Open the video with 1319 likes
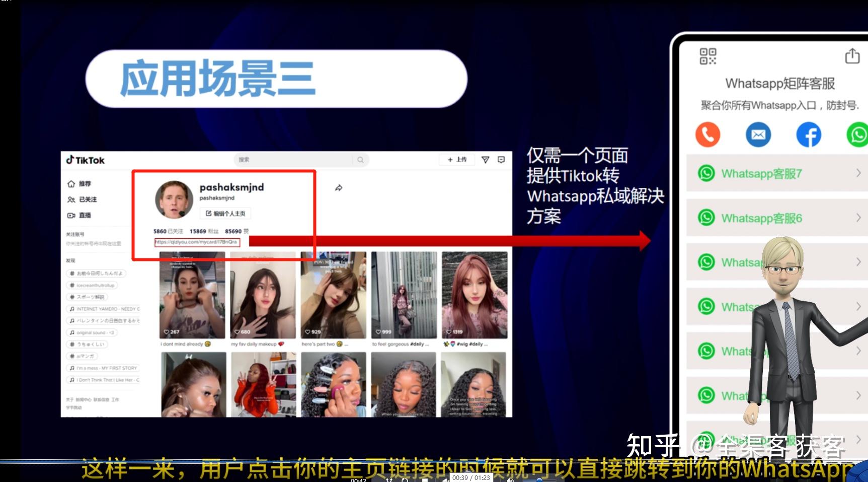868x482 pixels. pos(475,295)
